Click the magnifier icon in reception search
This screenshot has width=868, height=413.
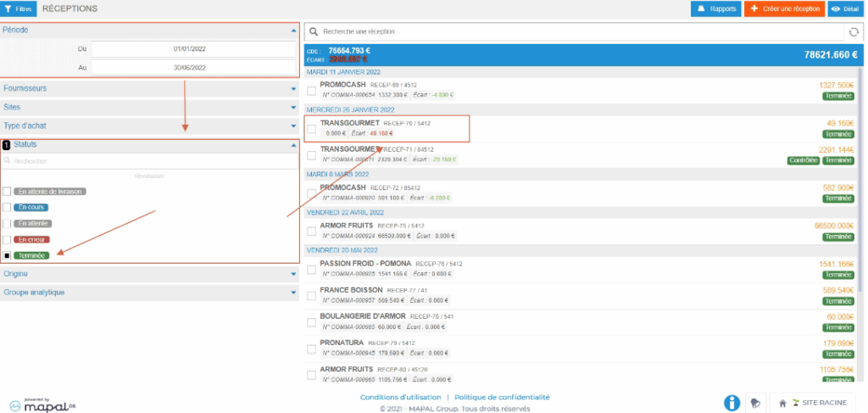tap(314, 31)
